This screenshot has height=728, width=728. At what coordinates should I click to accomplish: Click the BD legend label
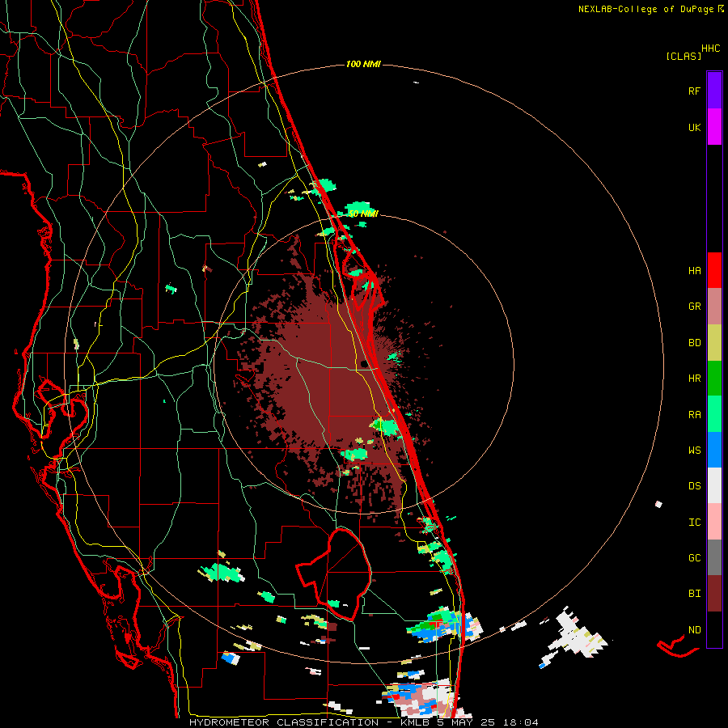[694, 343]
